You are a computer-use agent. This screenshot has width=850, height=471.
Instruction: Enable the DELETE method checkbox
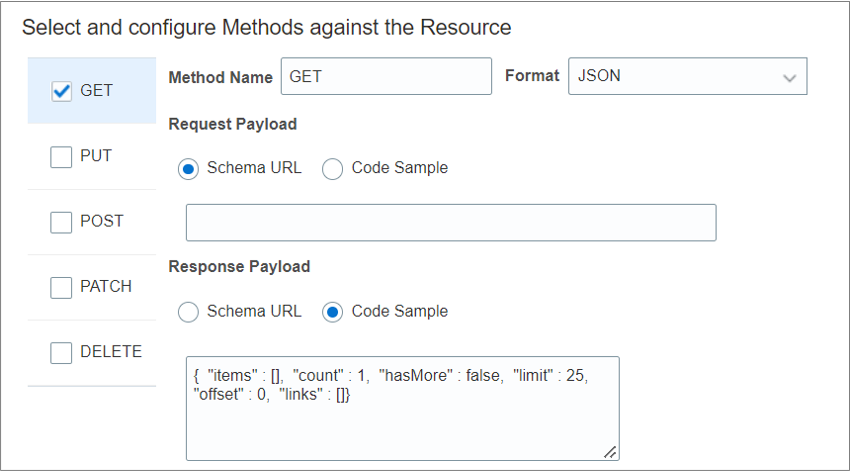(61, 352)
